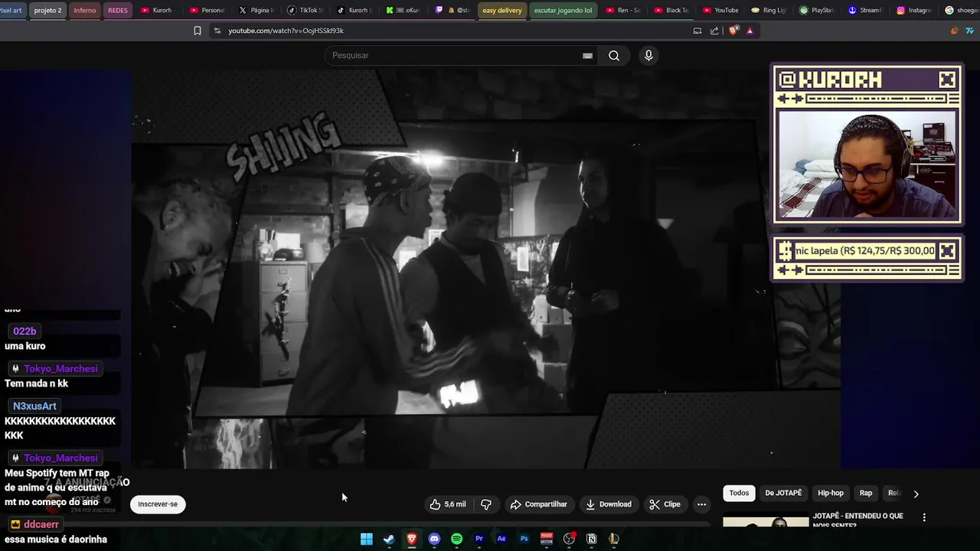Expand the easy delivery tab group

pyautogui.click(x=502, y=10)
